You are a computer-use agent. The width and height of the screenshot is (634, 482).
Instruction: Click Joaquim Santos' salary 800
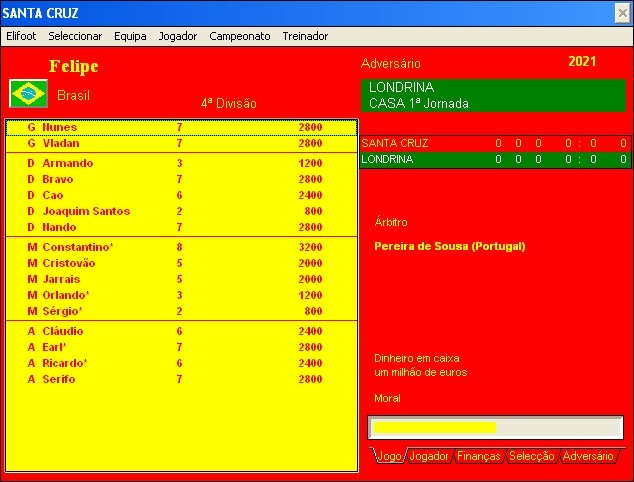tap(313, 211)
